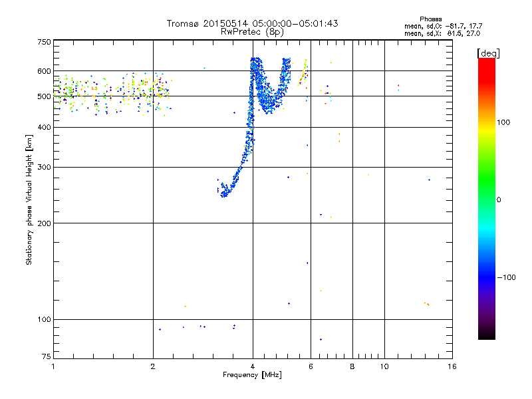
Task: Click the rainbow phase colorbar
Action: click(487, 198)
